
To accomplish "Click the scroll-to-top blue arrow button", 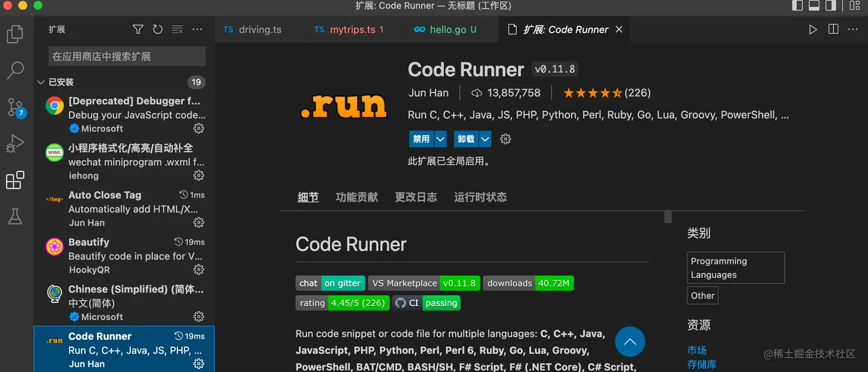I will [630, 342].
